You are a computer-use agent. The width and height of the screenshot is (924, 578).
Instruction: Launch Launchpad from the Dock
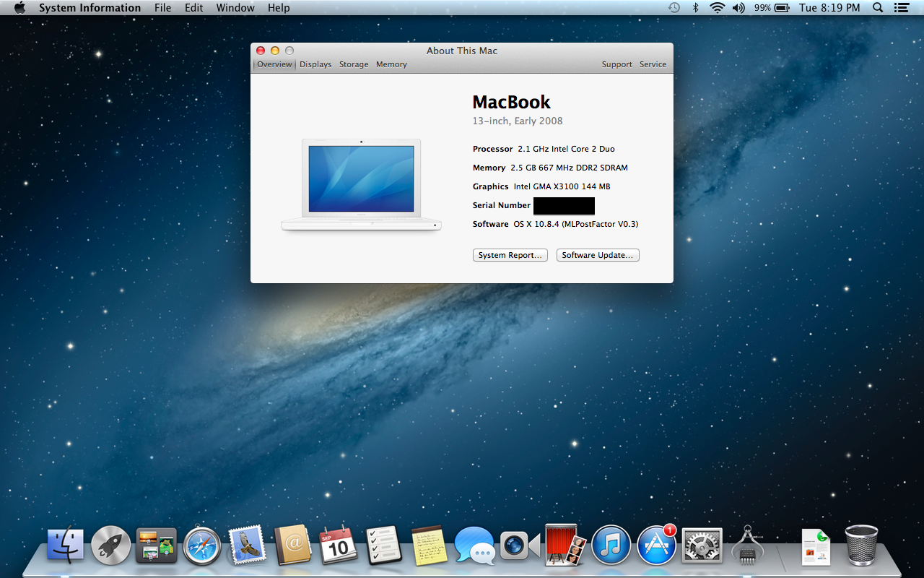point(111,545)
